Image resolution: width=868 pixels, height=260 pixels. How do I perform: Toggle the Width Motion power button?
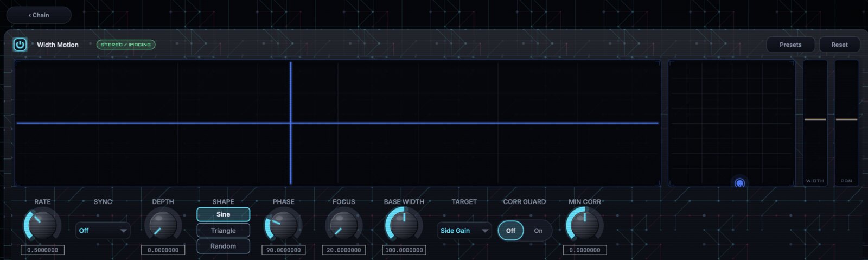coord(20,45)
